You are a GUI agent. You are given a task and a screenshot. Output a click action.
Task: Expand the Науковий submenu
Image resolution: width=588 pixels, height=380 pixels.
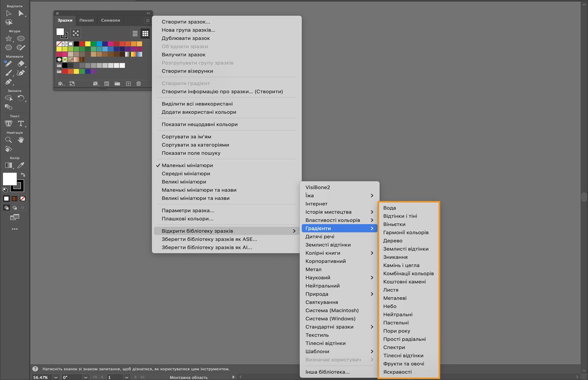340,278
